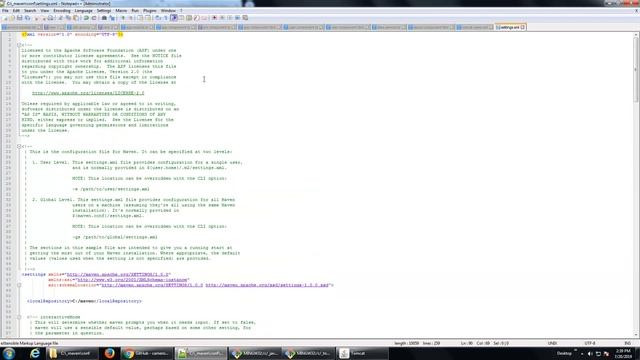The height and width of the screenshot is (360, 640).
Task: Open Replace dialog from toolbar icon
Action: pyautogui.click(x=112, y=18)
